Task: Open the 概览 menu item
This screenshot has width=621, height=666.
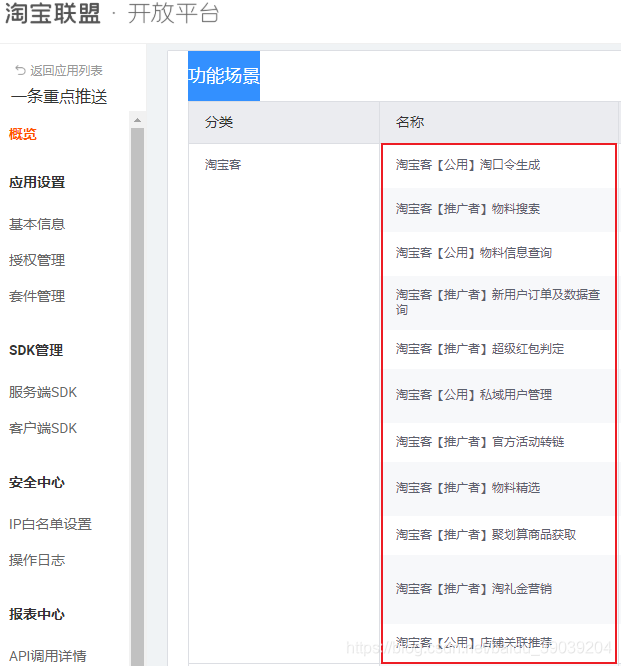Action: [x=23, y=134]
